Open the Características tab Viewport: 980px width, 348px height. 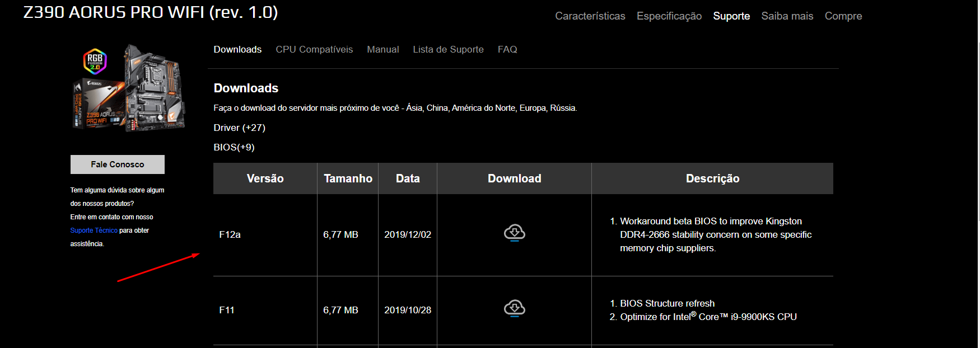point(590,16)
